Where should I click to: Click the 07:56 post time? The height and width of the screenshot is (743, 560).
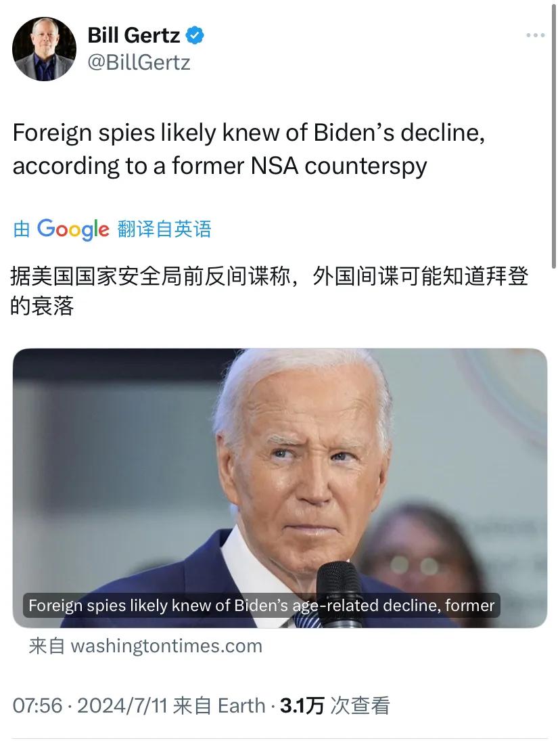click(x=37, y=706)
